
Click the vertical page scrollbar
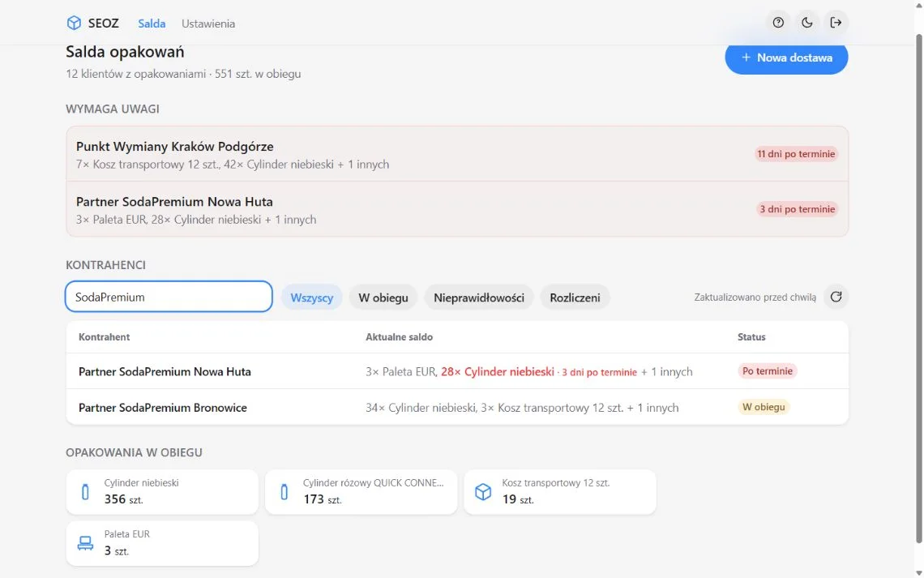click(x=918, y=289)
